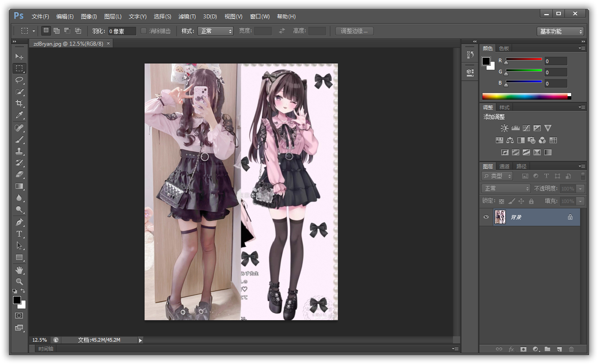Open the layer blend mode dropdown

tap(506, 189)
